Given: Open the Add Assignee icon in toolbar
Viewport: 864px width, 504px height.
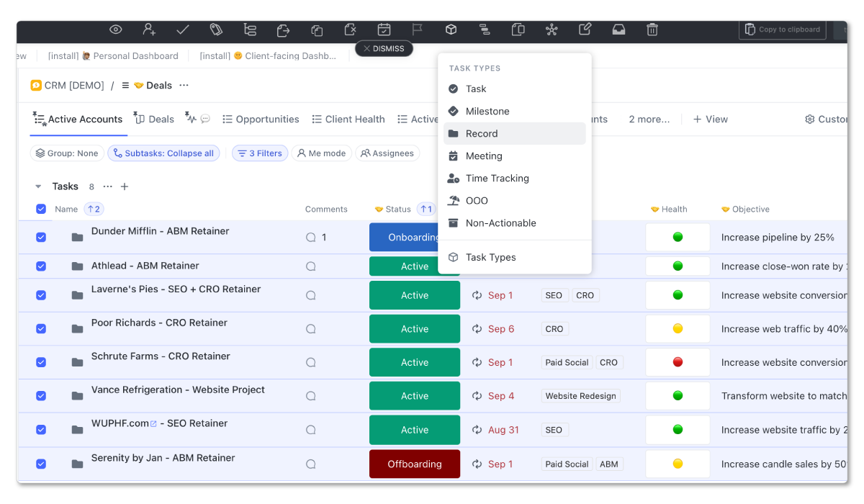Looking at the screenshot, I should pos(149,30).
